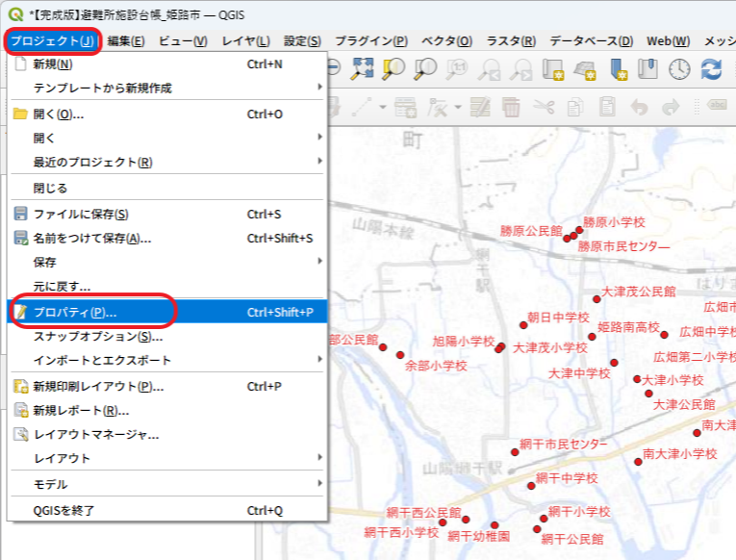Click the Zoom to Layer icon

pos(426,69)
